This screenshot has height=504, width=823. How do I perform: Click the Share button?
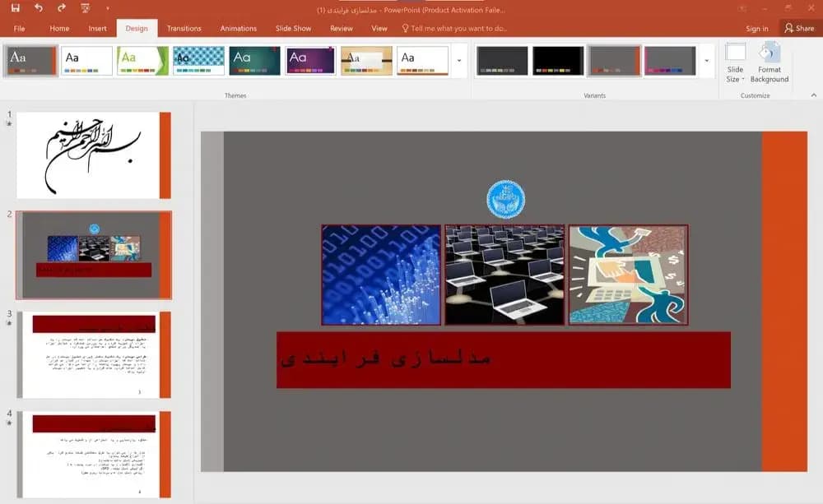pyautogui.click(x=799, y=28)
